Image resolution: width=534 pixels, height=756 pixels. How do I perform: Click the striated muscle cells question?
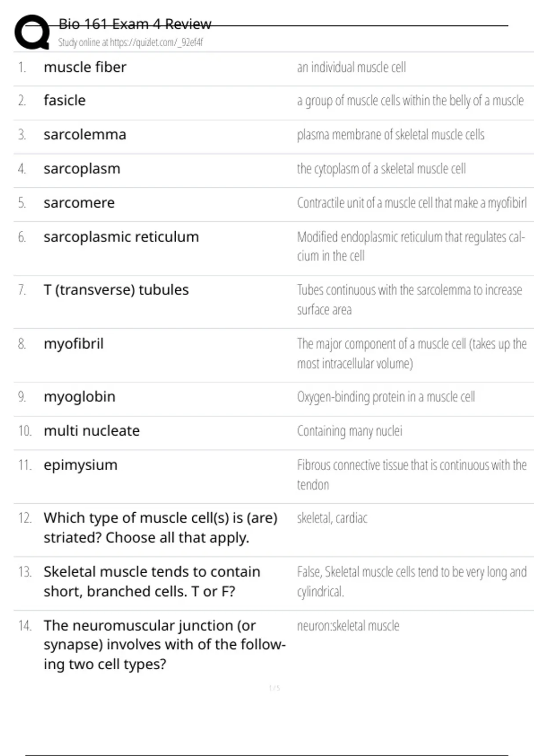click(160, 527)
